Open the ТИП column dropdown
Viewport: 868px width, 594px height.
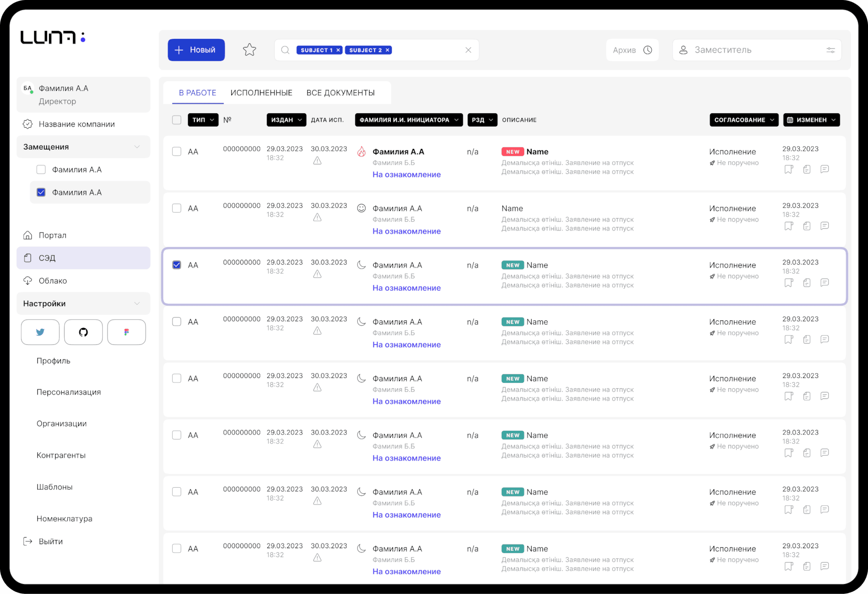point(203,120)
